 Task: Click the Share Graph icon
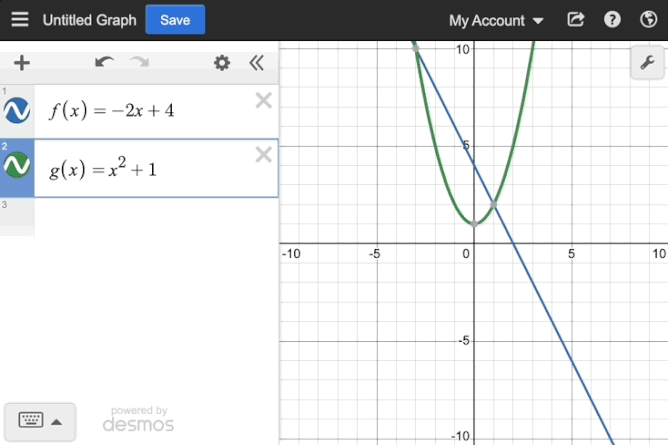click(575, 20)
